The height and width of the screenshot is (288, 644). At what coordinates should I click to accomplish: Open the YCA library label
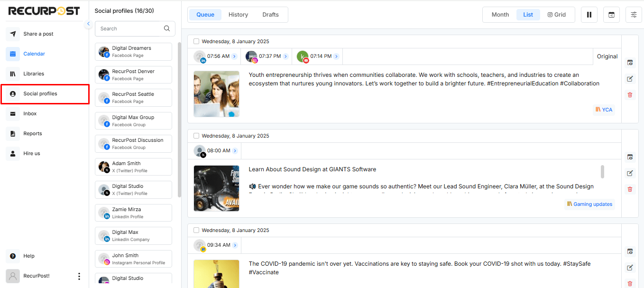click(x=604, y=109)
